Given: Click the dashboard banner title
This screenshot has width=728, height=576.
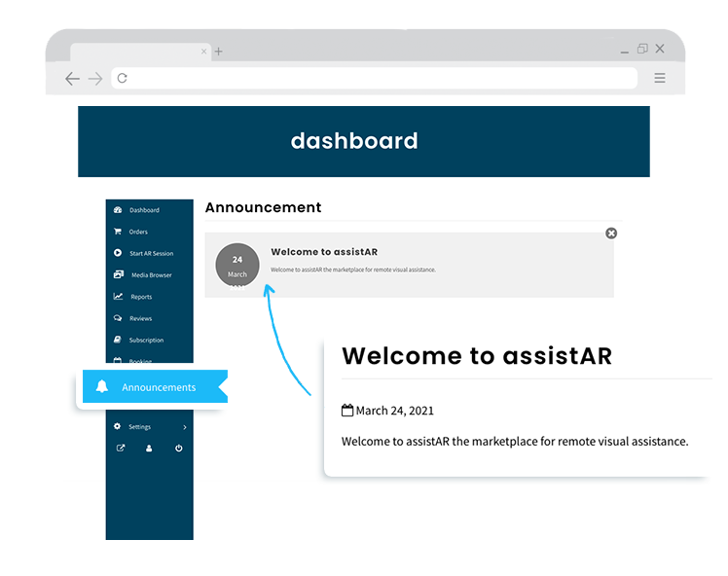Looking at the screenshot, I should pos(354,141).
